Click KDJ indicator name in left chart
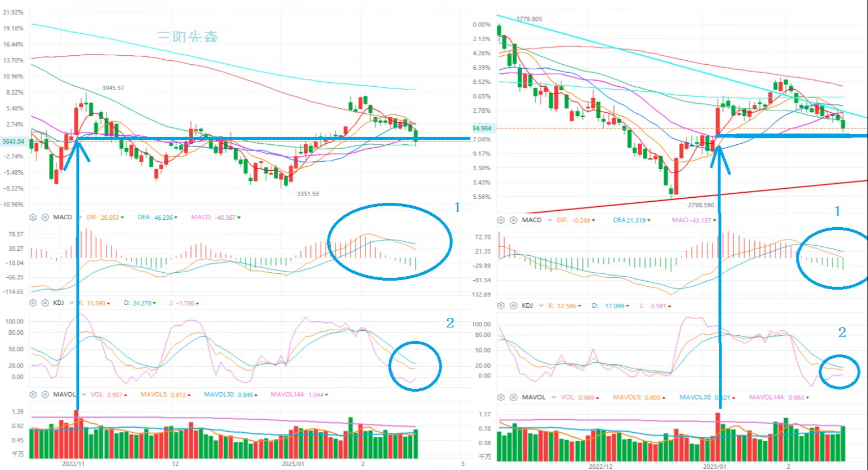 (x=59, y=303)
